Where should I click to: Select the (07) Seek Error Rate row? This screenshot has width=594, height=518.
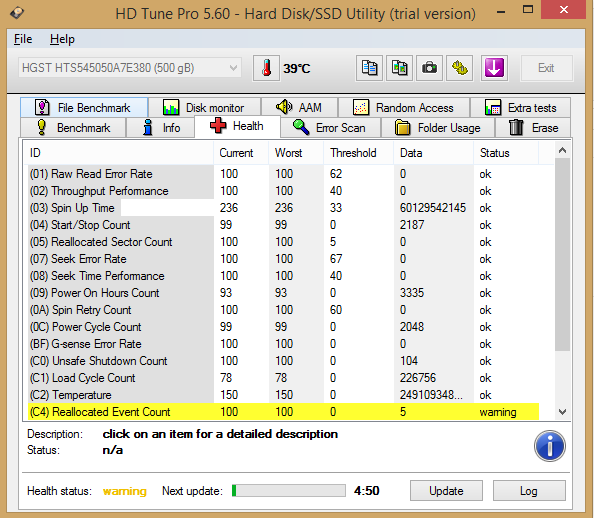[x=283, y=259]
